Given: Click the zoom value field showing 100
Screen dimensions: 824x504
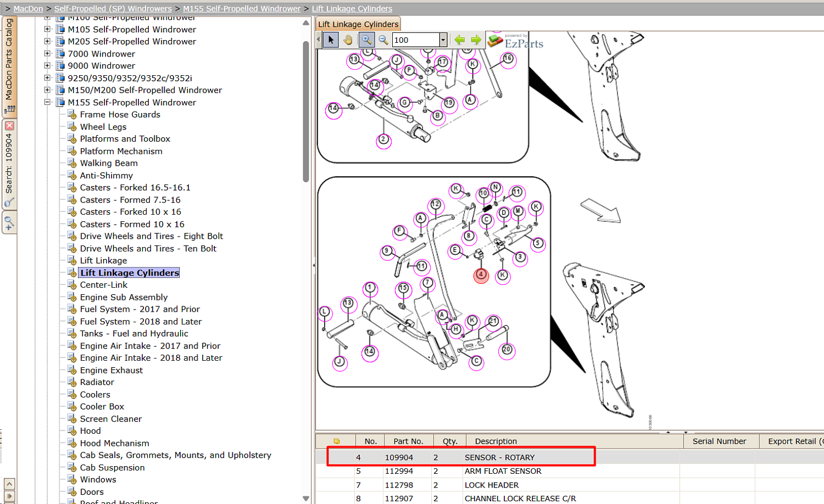Looking at the screenshot, I should pyautogui.click(x=416, y=40).
